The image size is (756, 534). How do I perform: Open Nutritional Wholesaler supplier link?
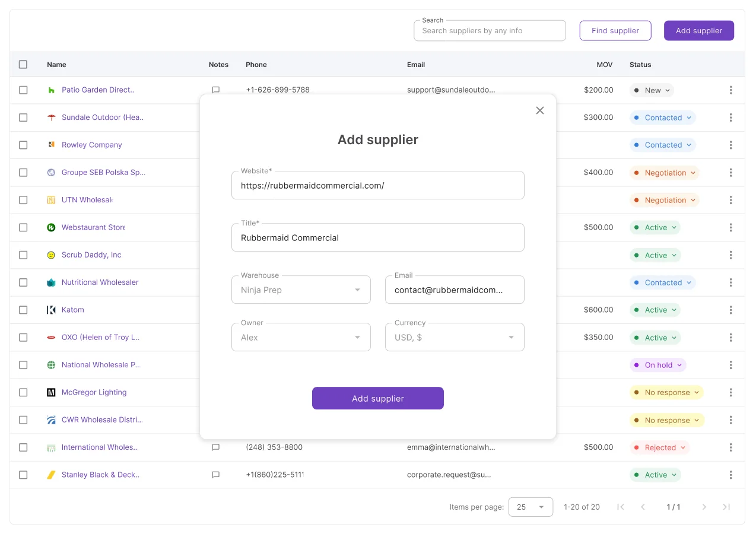(x=100, y=282)
